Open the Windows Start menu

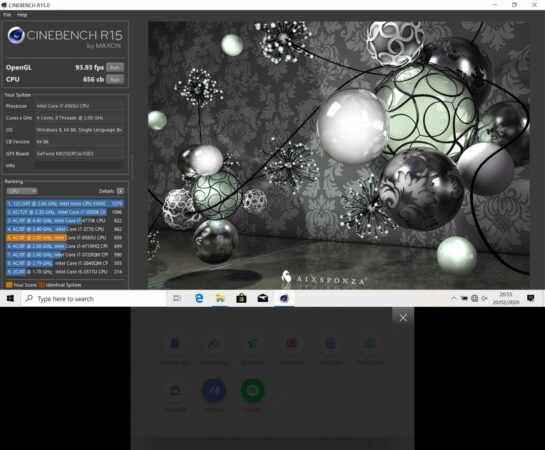point(10,298)
